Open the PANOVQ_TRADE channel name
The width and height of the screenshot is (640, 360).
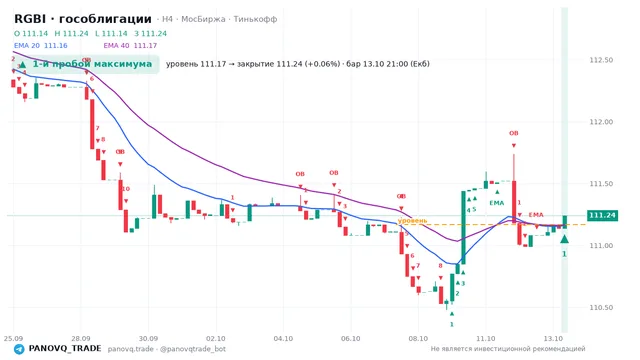point(64,349)
